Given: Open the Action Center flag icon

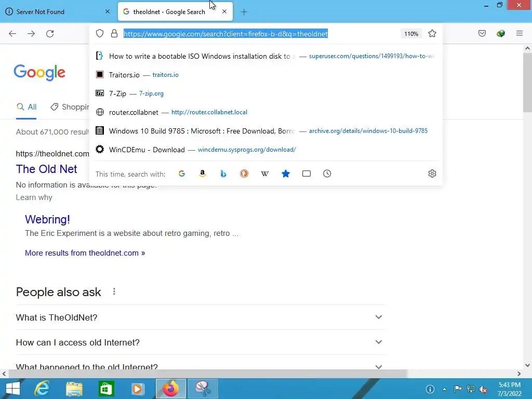Looking at the screenshot, I should pos(458,389).
